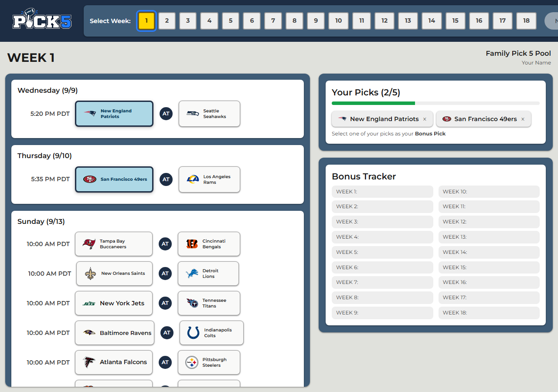Choose the Atlanta Falcons team card

coord(114,362)
